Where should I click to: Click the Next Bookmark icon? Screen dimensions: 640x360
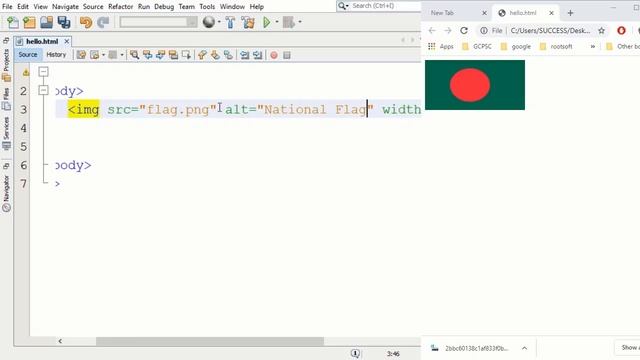coord(215,55)
